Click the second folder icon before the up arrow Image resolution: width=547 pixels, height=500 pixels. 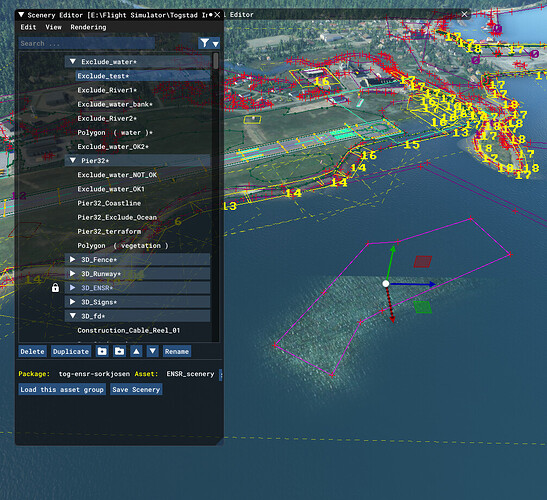tap(119, 351)
